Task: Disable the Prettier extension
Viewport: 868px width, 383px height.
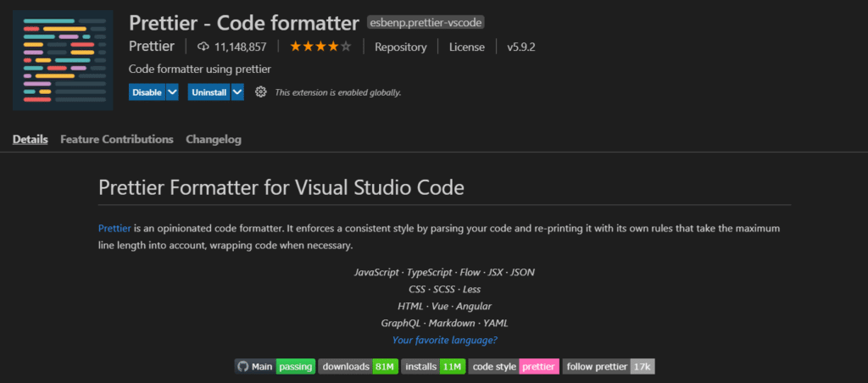Action: click(x=147, y=92)
